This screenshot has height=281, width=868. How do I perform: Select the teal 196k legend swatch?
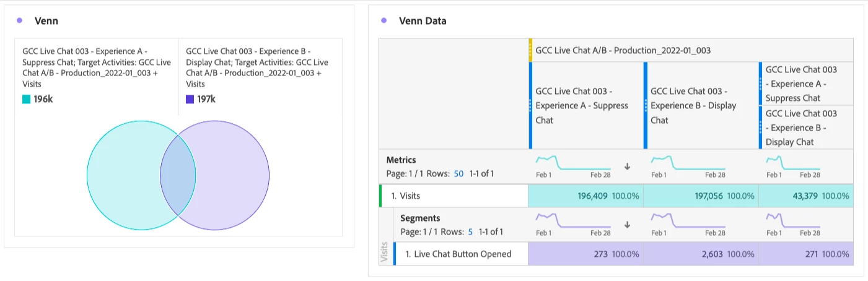pos(26,99)
